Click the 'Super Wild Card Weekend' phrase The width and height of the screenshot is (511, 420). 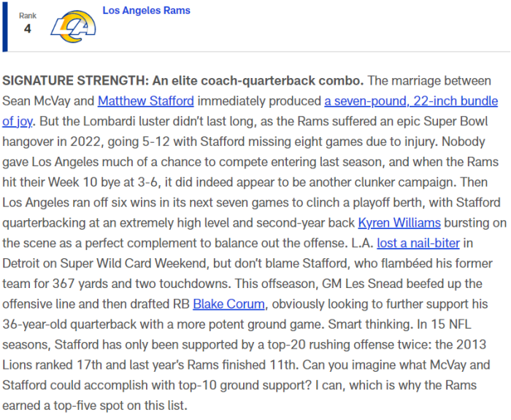(134, 263)
